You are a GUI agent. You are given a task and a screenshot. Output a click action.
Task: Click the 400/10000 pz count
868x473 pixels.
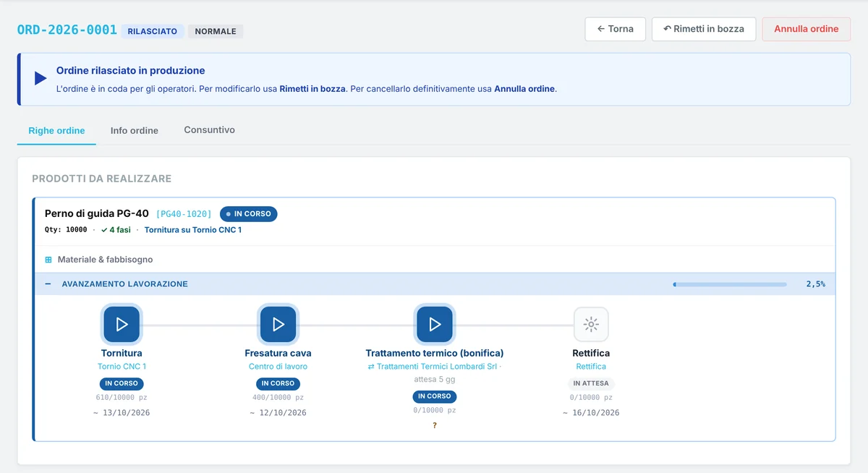tap(278, 398)
